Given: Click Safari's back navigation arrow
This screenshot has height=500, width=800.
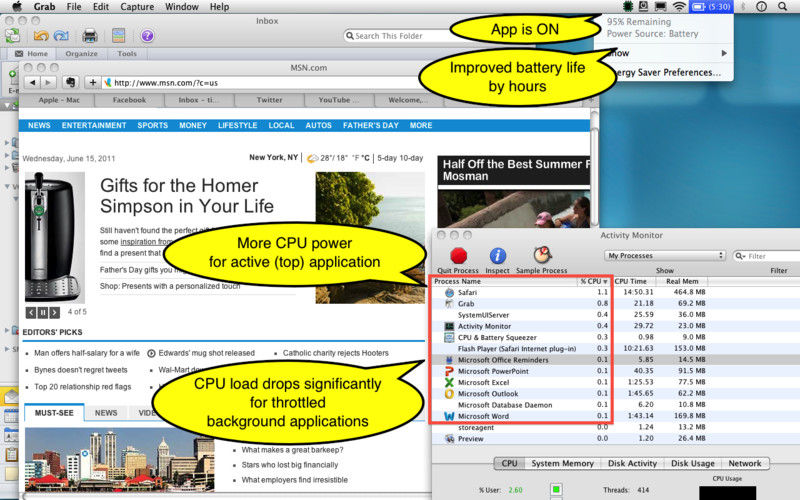Looking at the screenshot, I should pyautogui.click(x=33, y=82).
